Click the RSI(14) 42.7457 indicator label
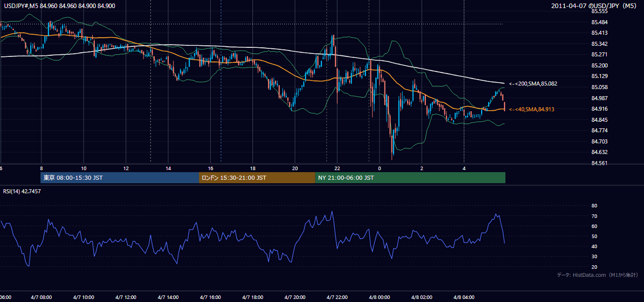644x302 pixels. tap(22, 191)
